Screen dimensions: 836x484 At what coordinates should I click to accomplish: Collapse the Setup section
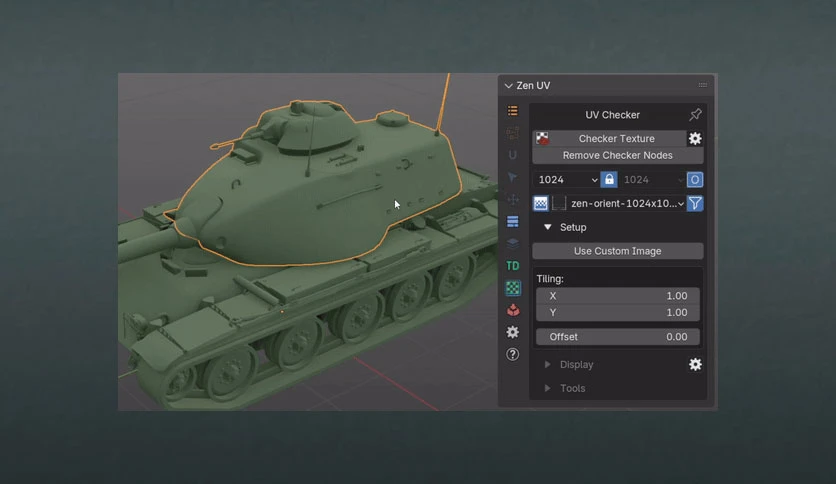pyautogui.click(x=548, y=227)
